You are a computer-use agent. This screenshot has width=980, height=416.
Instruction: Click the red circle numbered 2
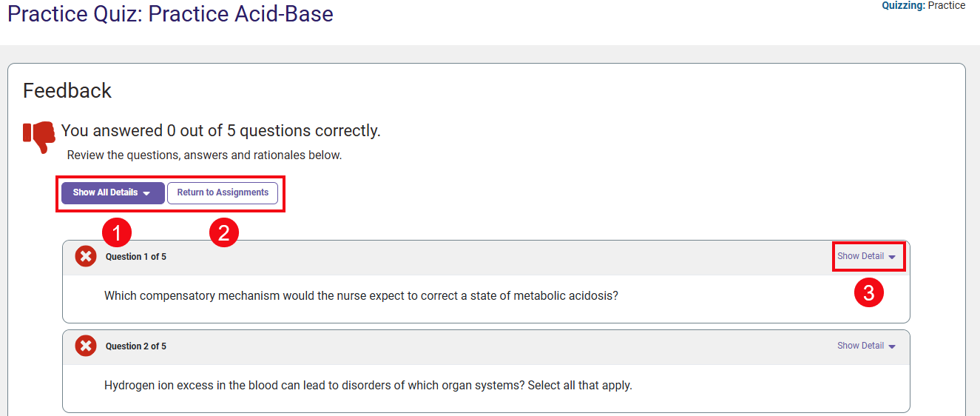tap(224, 234)
